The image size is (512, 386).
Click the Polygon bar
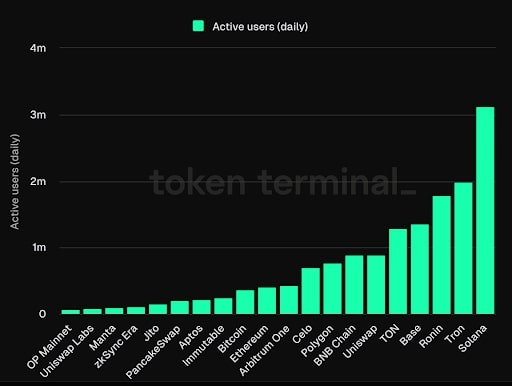(x=332, y=289)
